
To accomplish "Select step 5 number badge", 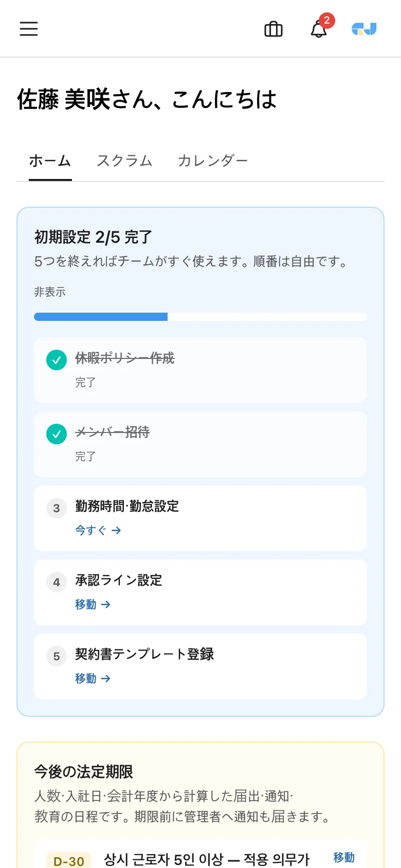I will [x=57, y=656].
